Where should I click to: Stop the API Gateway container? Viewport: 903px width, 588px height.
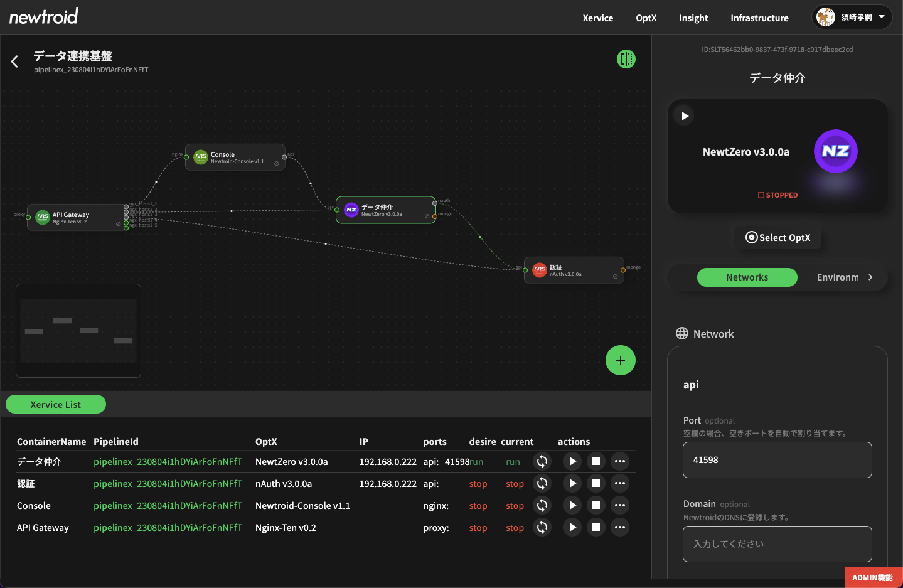coord(596,527)
